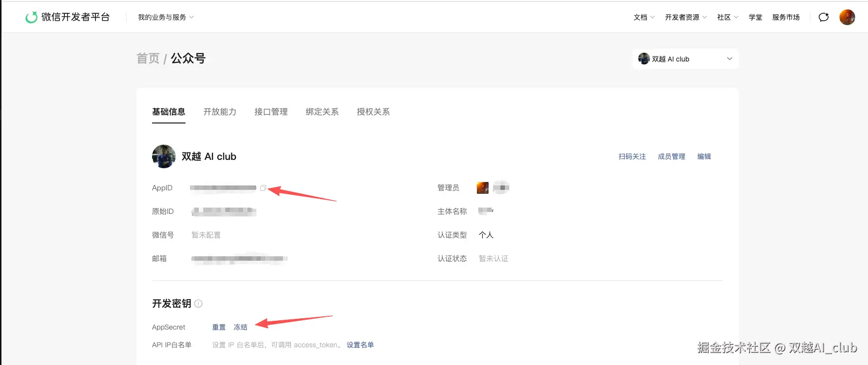Expand the 开发者资源 menu
This screenshot has width=868, height=365.
click(686, 17)
